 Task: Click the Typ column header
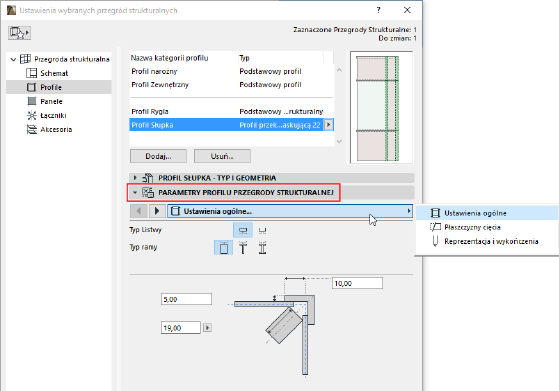coord(245,58)
